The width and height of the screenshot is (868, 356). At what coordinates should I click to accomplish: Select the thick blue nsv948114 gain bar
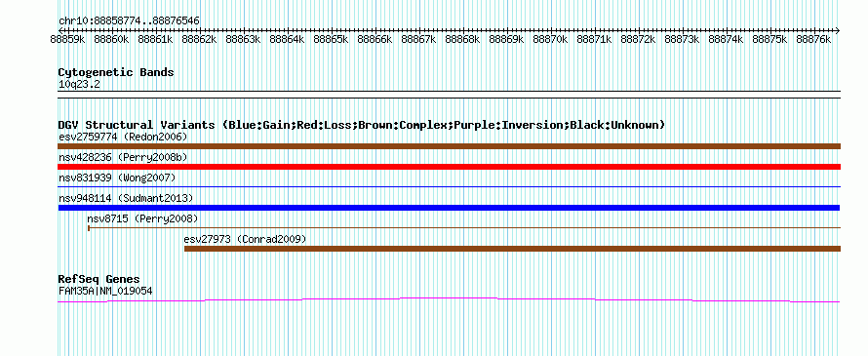pyautogui.click(x=449, y=208)
